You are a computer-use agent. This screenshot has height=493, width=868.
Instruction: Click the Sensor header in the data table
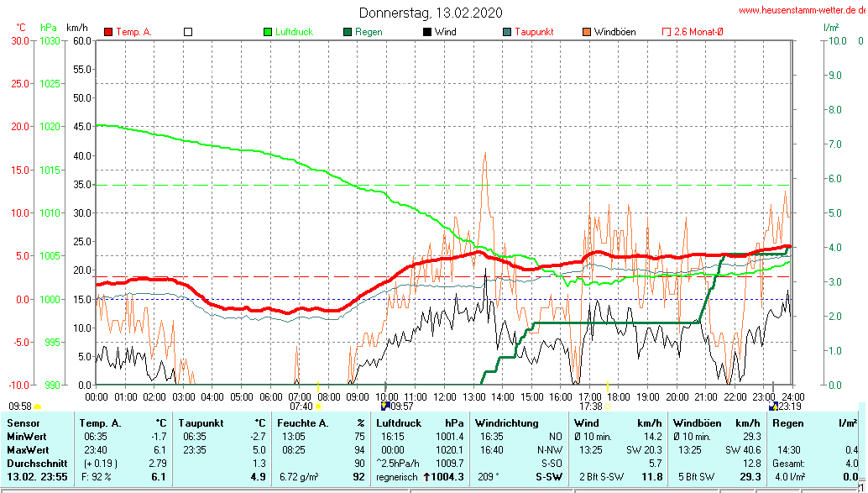click(23, 422)
